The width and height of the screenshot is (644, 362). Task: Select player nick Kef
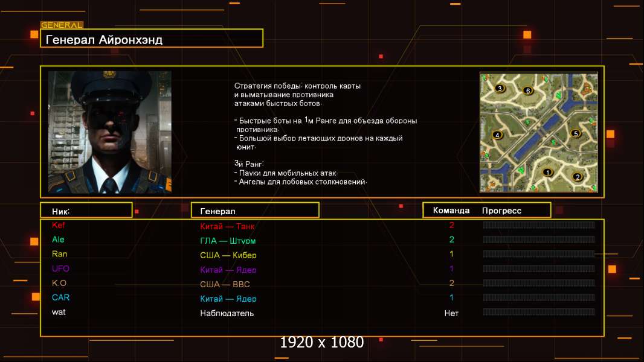click(x=59, y=225)
